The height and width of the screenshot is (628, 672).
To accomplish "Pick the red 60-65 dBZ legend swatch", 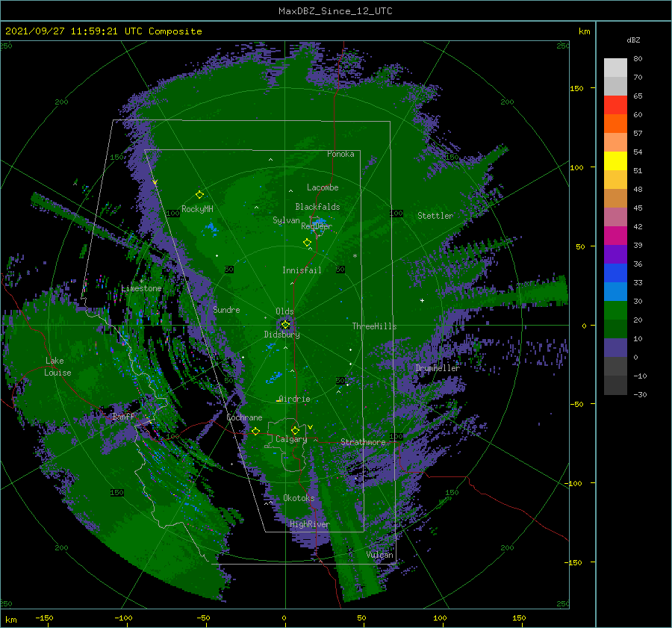I will (615, 105).
